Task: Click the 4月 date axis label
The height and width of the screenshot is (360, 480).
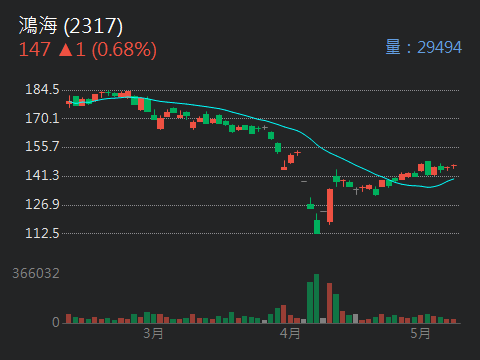Action: click(290, 333)
